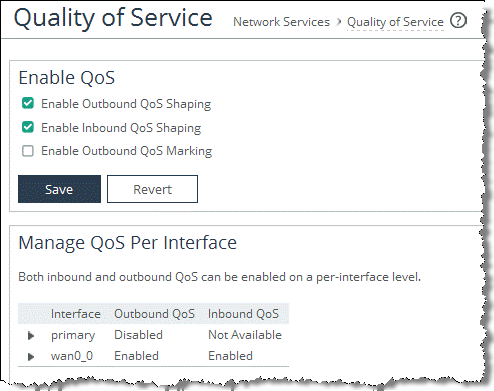Select the primary interface name
Screen dimensions: 494x391
(x=73, y=335)
